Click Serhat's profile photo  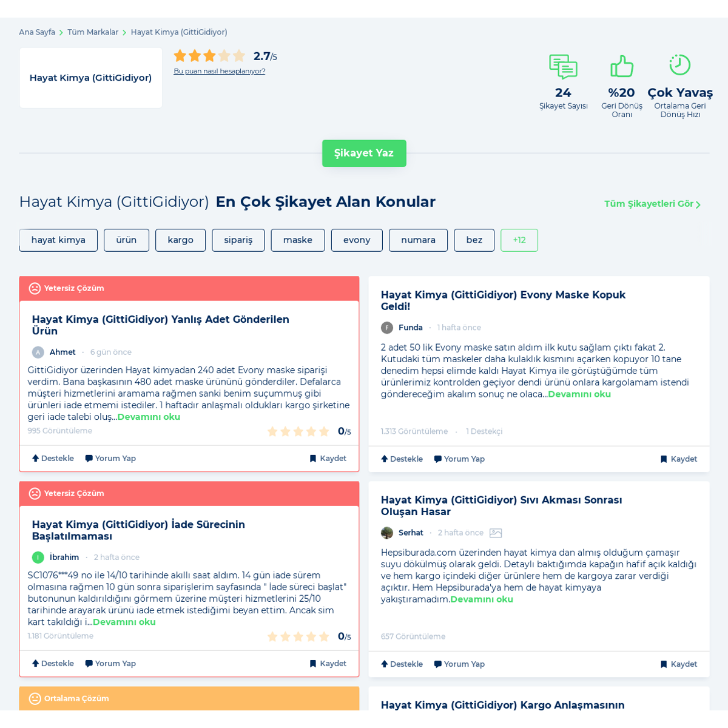[387, 533]
